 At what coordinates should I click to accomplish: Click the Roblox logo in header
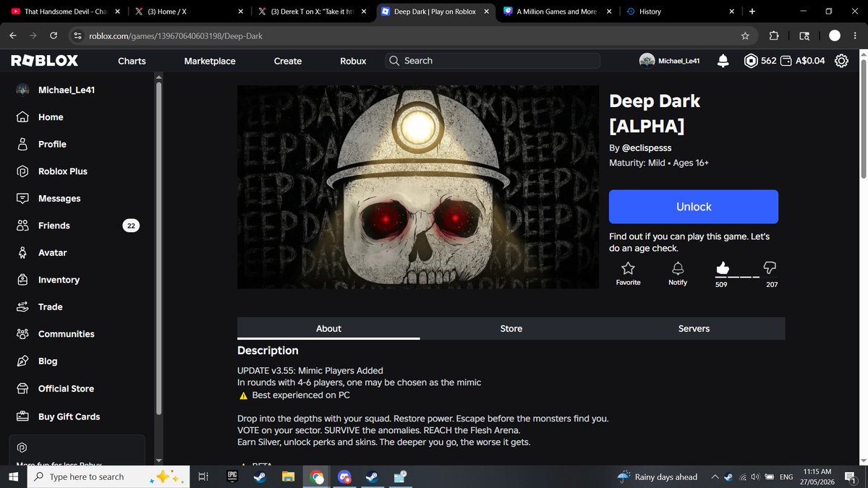point(45,61)
